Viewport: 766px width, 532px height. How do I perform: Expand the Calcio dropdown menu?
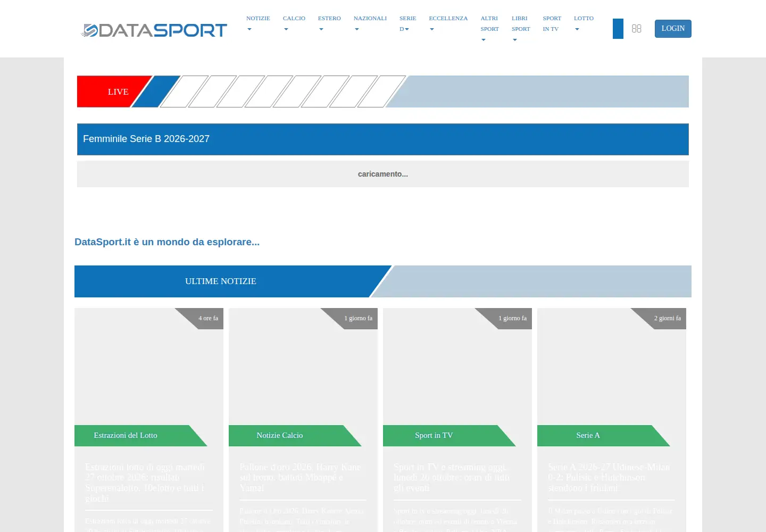[x=294, y=23]
